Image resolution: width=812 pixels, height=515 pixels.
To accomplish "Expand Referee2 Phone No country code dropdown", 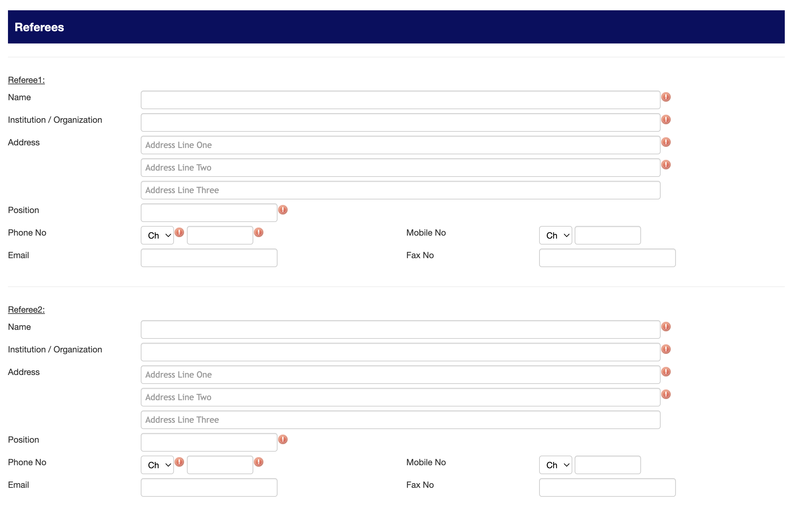I will 157,465.
